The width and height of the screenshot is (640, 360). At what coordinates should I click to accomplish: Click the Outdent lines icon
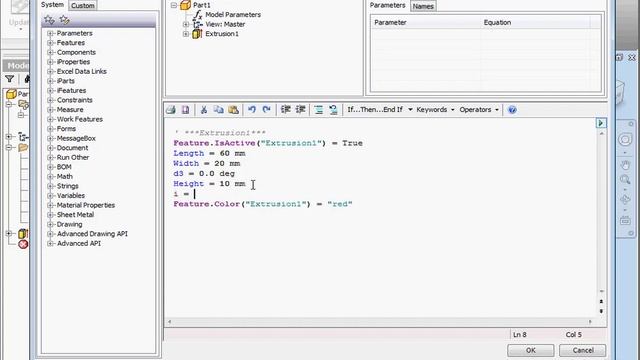[300, 109]
